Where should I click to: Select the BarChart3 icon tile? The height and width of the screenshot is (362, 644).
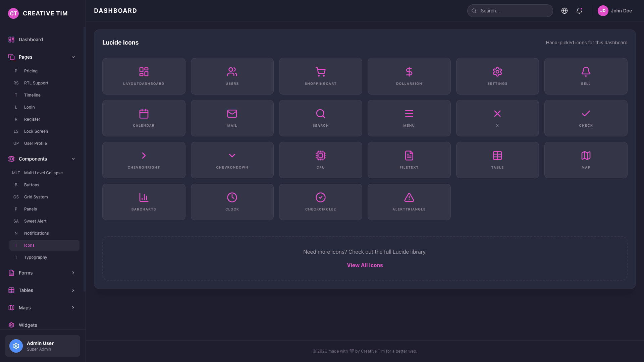(x=144, y=202)
